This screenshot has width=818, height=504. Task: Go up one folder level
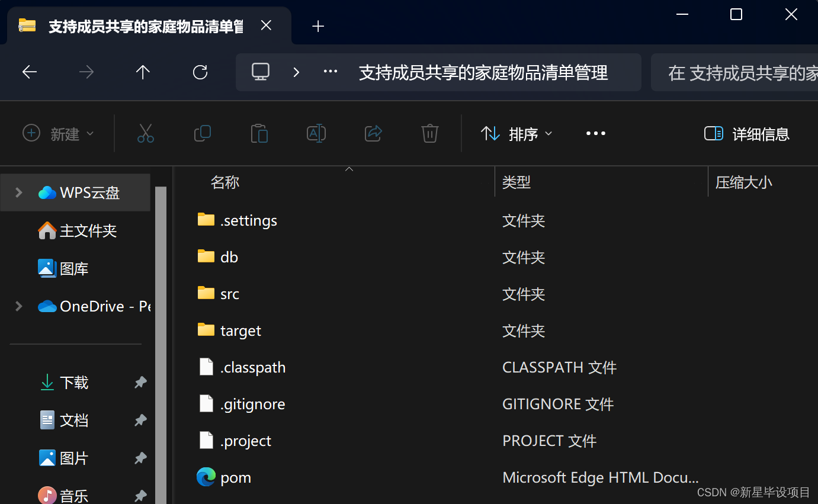coord(143,72)
